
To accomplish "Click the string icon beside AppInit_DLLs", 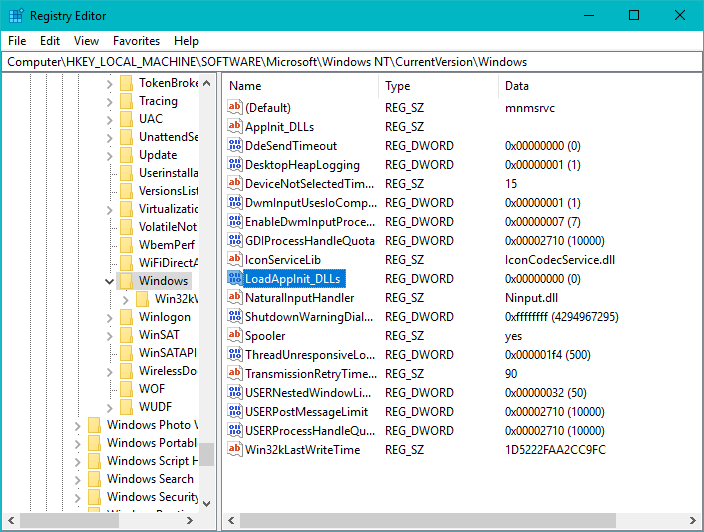I will point(234,126).
